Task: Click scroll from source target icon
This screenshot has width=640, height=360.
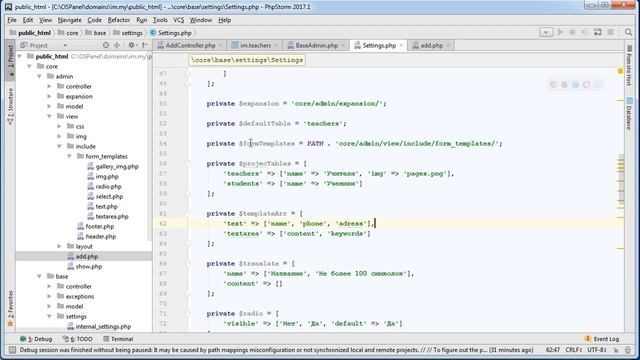Action: click(106, 45)
